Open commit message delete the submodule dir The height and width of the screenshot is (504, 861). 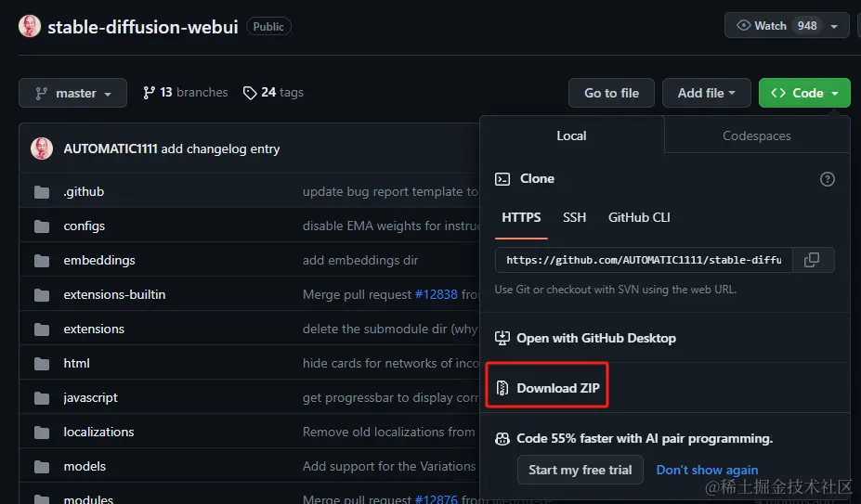[x=390, y=329]
